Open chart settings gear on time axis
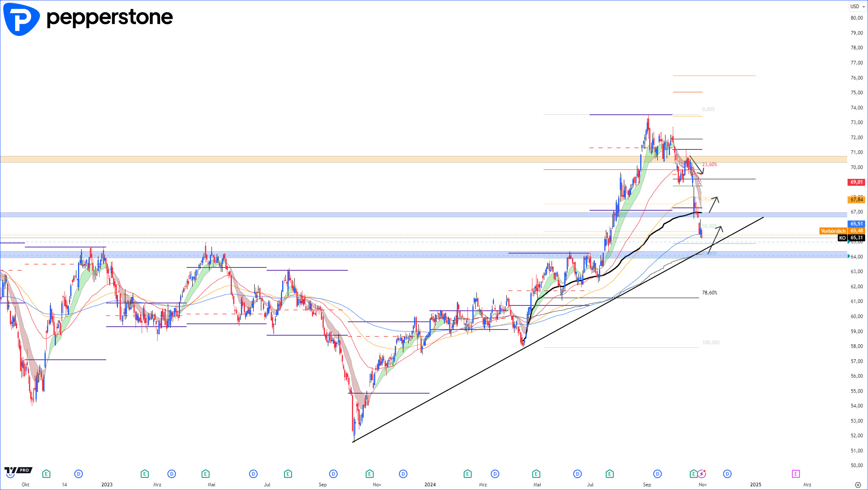The width and height of the screenshot is (868, 490). [x=858, y=485]
